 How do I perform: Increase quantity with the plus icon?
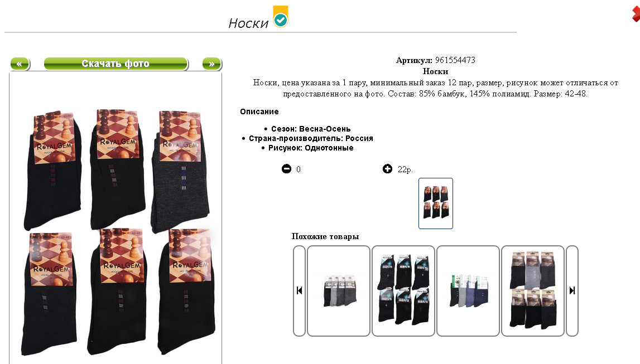(x=387, y=169)
